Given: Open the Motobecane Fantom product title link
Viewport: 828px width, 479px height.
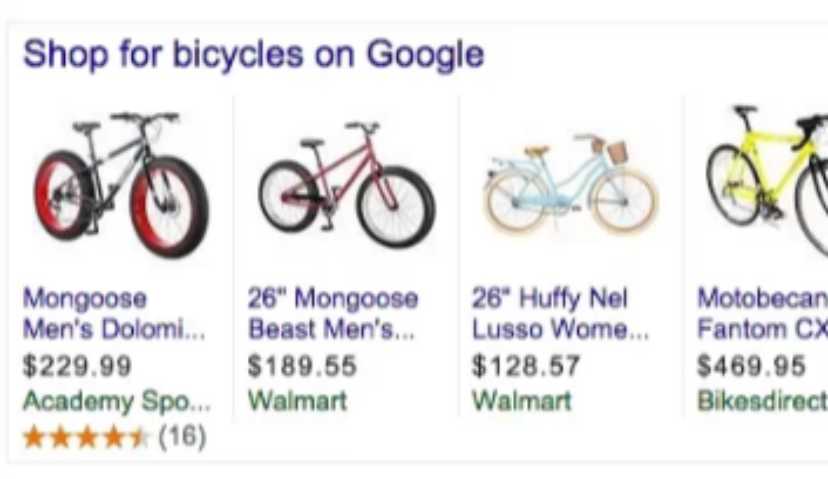Looking at the screenshot, I should (x=762, y=313).
